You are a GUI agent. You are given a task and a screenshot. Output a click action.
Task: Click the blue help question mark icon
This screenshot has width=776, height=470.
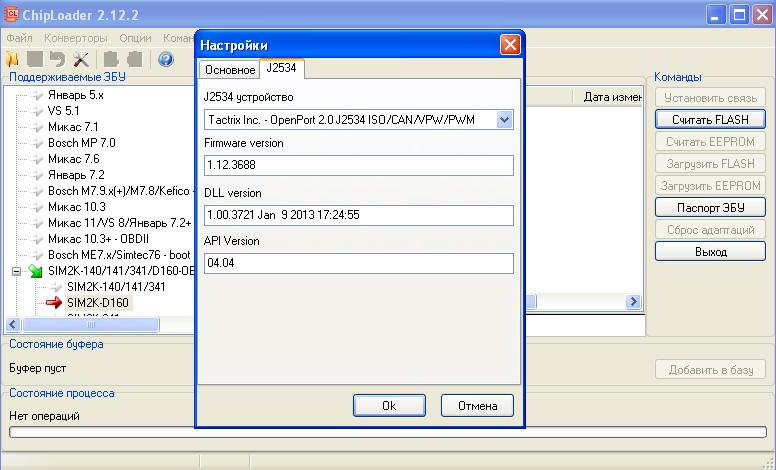(166, 60)
